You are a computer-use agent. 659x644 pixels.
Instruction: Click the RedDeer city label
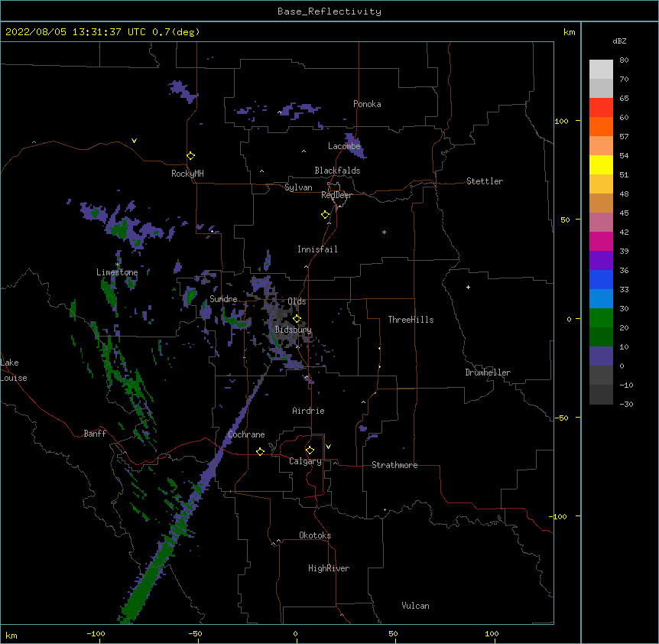click(336, 195)
